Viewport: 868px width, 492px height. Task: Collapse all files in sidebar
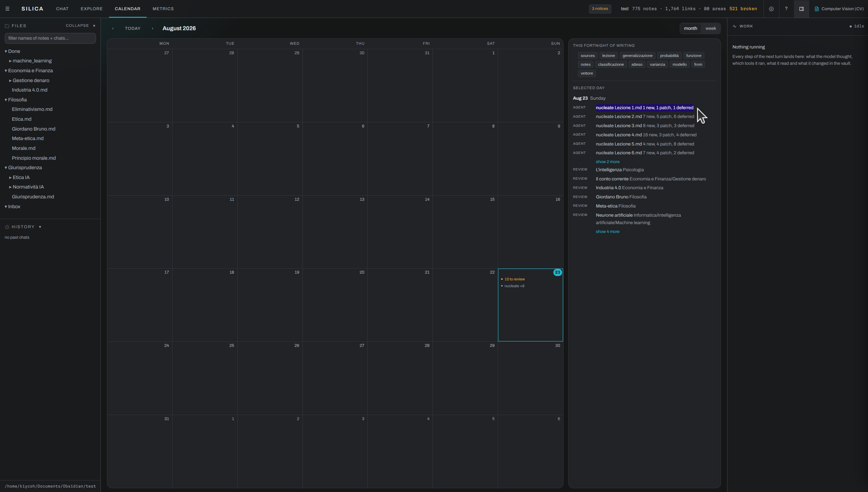pyautogui.click(x=77, y=26)
